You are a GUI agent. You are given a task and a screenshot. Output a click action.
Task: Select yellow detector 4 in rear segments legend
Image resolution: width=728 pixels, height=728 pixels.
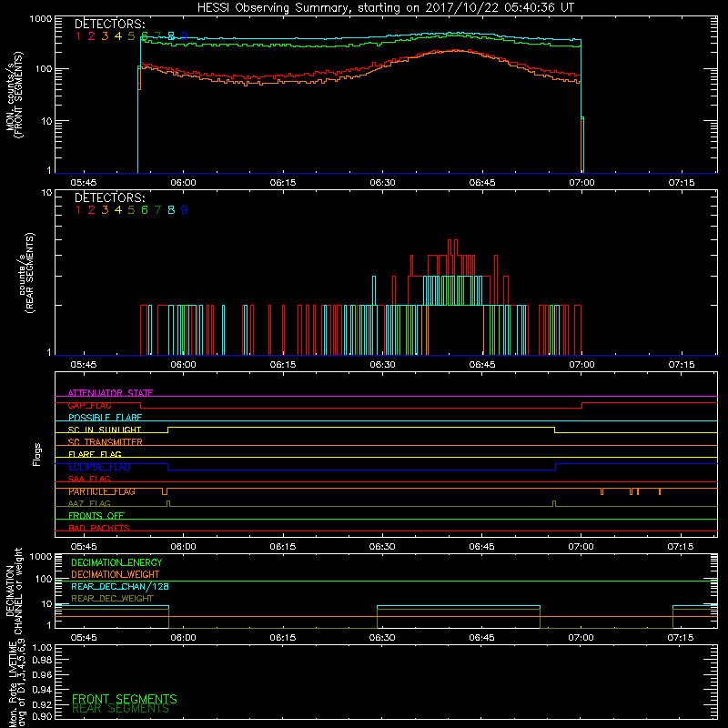(x=118, y=210)
